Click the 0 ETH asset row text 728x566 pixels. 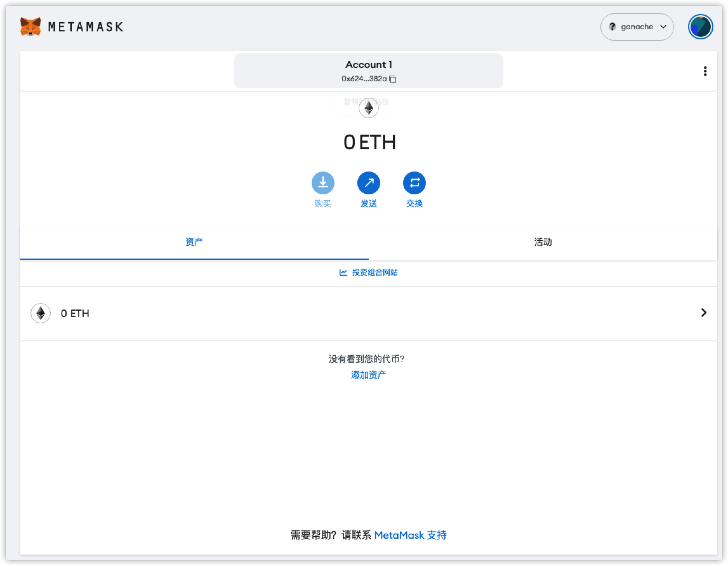click(75, 313)
